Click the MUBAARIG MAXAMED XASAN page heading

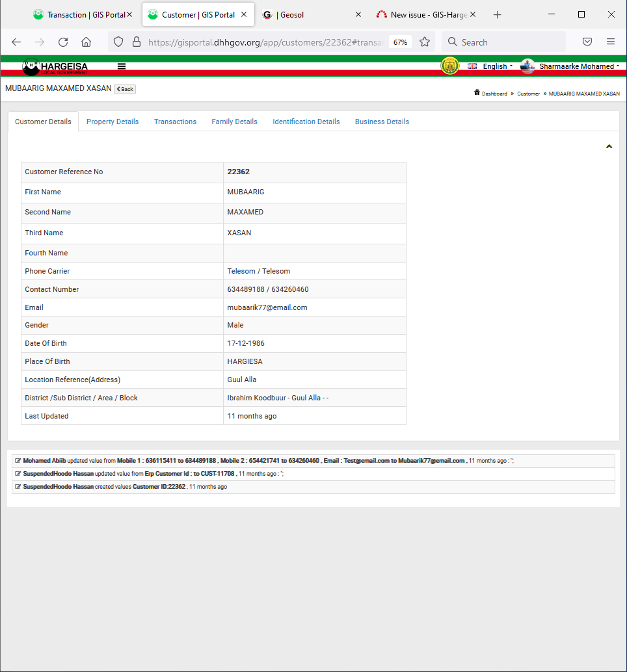(59, 88)
